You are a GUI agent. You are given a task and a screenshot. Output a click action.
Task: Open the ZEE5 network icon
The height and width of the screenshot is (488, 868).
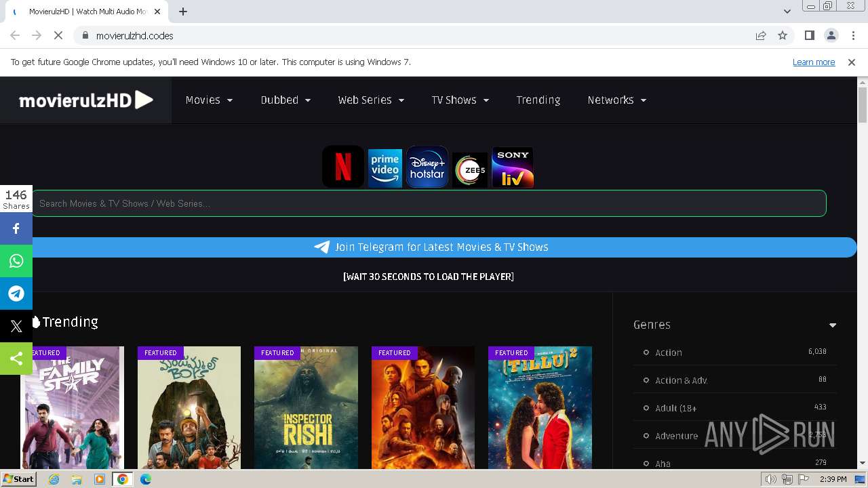pyautogui.click(x=470, y=169)
